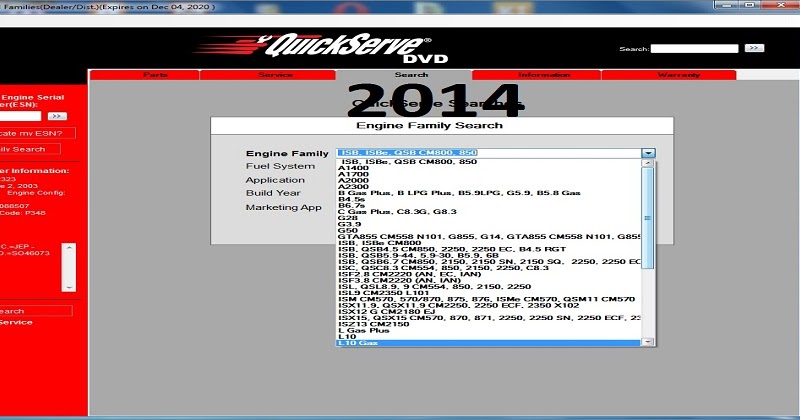Click the >> button beside ESN field
This screenshot has height=420, width=800.
pos(57,116)
